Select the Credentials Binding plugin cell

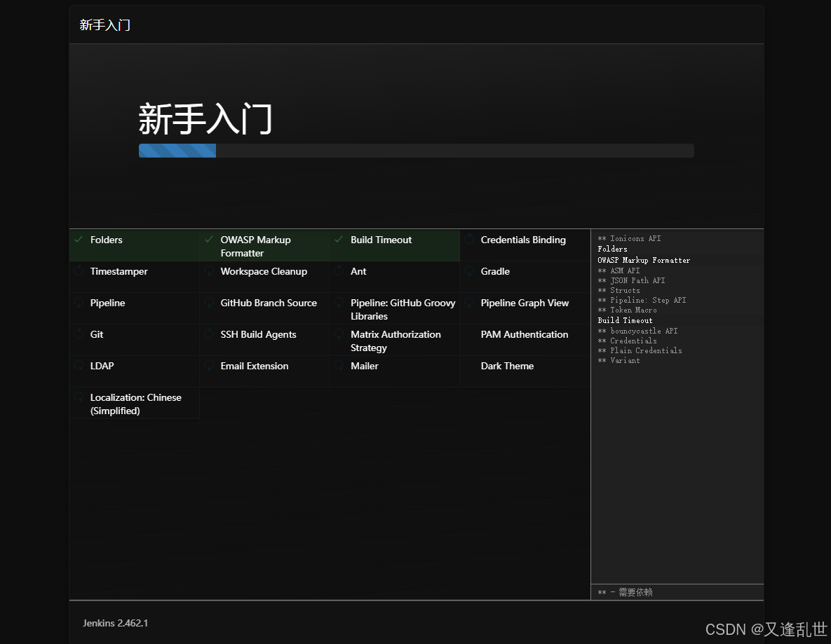tap(525, 245)
